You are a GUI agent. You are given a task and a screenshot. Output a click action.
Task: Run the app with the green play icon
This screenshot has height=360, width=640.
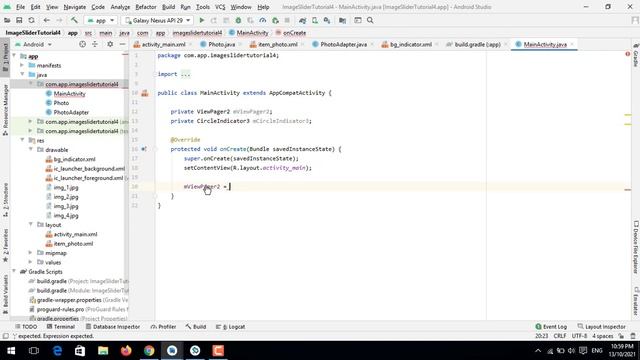[x=202, y=20]
